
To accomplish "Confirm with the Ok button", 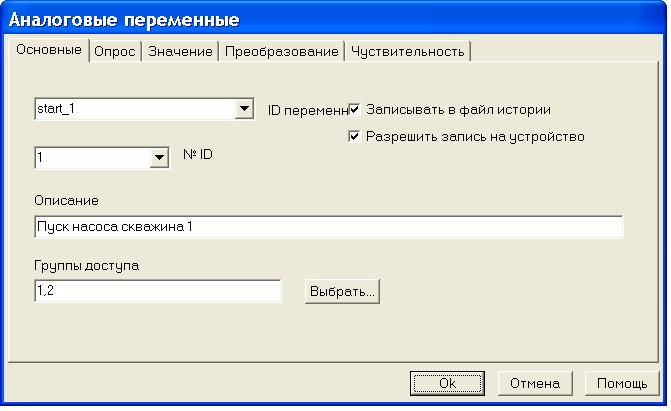I will pos(447,383).
